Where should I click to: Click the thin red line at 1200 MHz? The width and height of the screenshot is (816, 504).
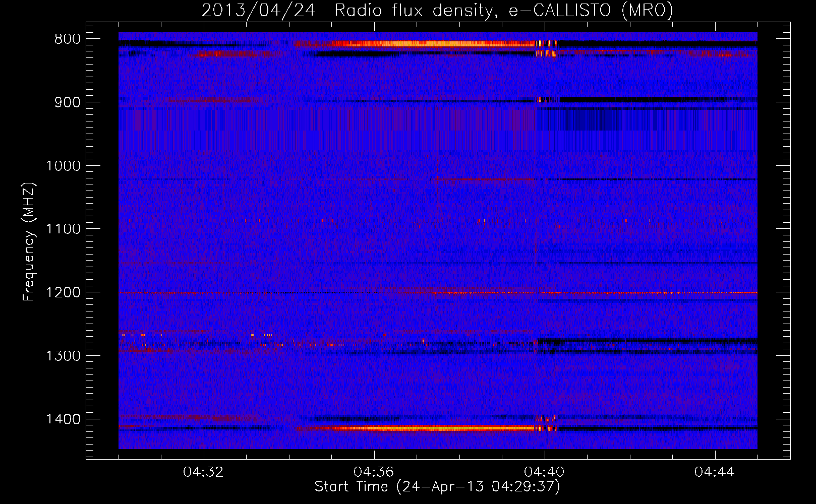(438, 292)
